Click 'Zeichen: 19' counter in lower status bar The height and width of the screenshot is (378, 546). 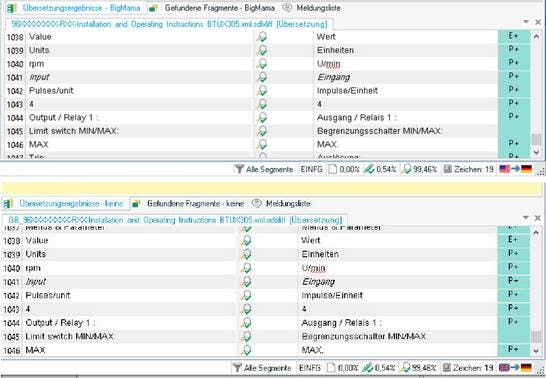(469, 368)
